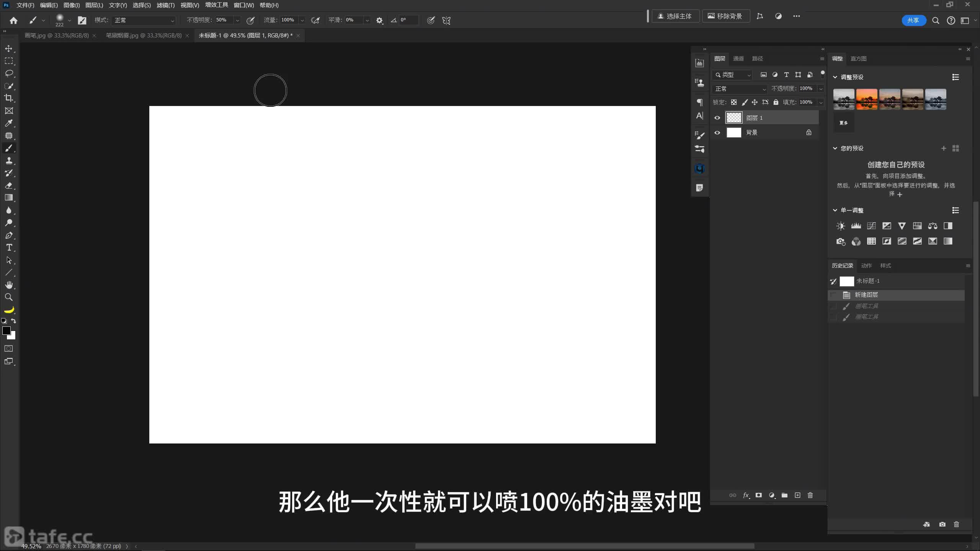
Task: Collapse the 调整预设 section
Action: pyautogui.click(x=835, y=77)
